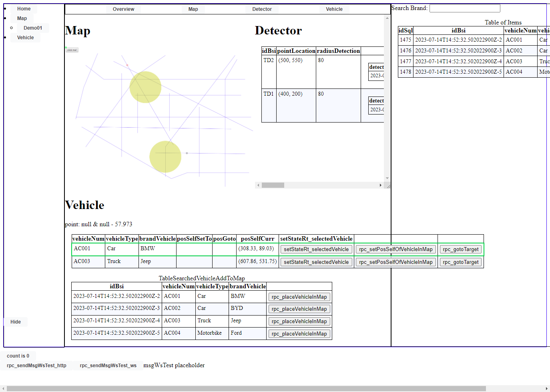This screenshot has height=392, width=550.
Task: Click the Truck cell in the AC003 vehicle row
Action: [x=122, y=262]
